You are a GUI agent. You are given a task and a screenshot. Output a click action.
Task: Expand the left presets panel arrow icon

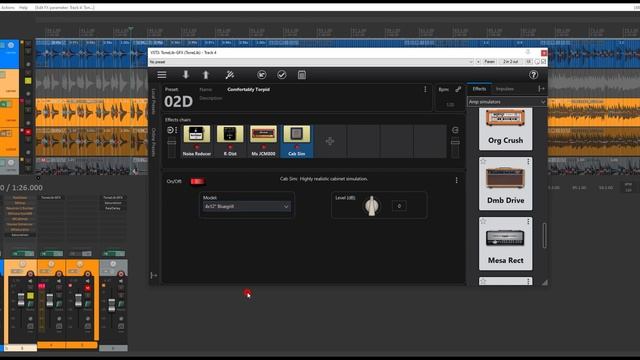153,276
